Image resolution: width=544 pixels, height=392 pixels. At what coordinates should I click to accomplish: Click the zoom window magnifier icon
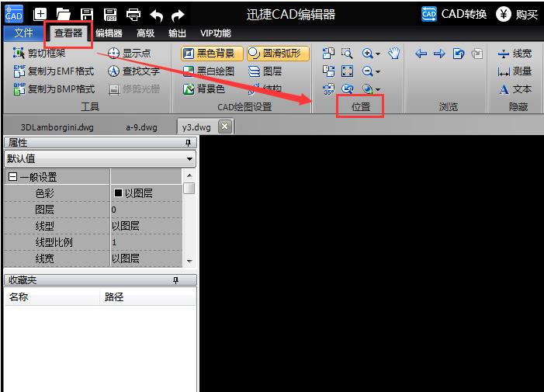347,53
